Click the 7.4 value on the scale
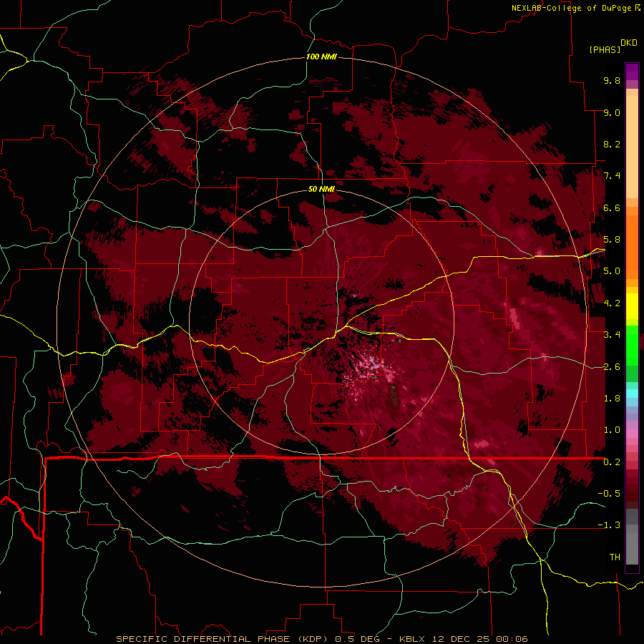This screenshot has width=644, height=644. coord(612,176)
